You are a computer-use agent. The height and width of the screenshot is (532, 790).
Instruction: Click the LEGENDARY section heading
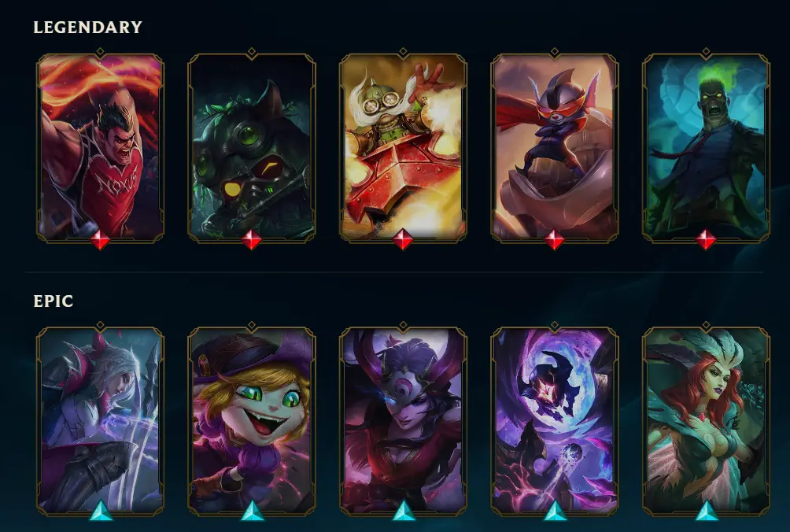(x=87, y=28)
